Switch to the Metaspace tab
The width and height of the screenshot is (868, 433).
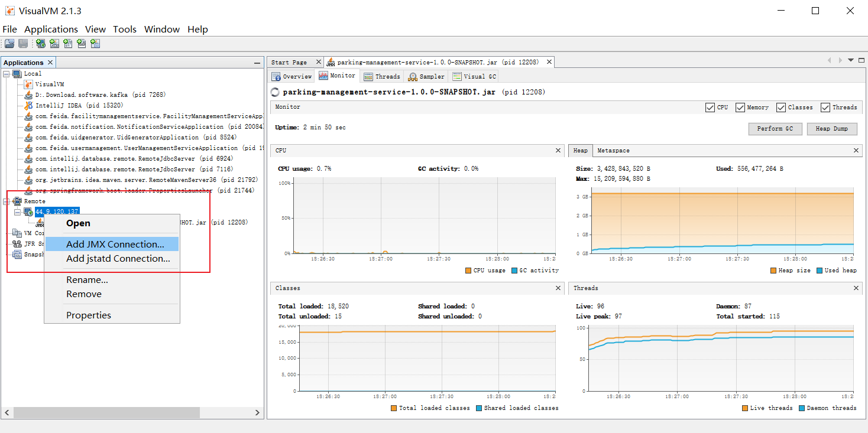click(613, 151)
